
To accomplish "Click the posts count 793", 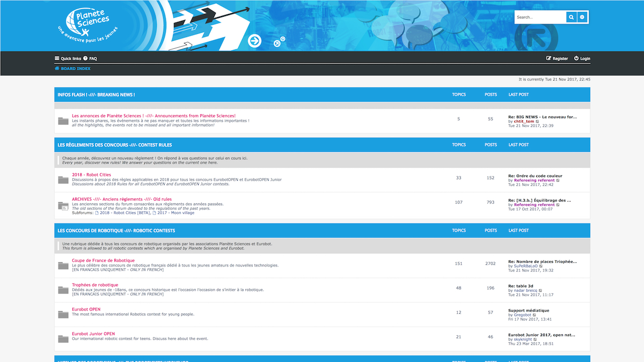I will [x=491, y=202].
